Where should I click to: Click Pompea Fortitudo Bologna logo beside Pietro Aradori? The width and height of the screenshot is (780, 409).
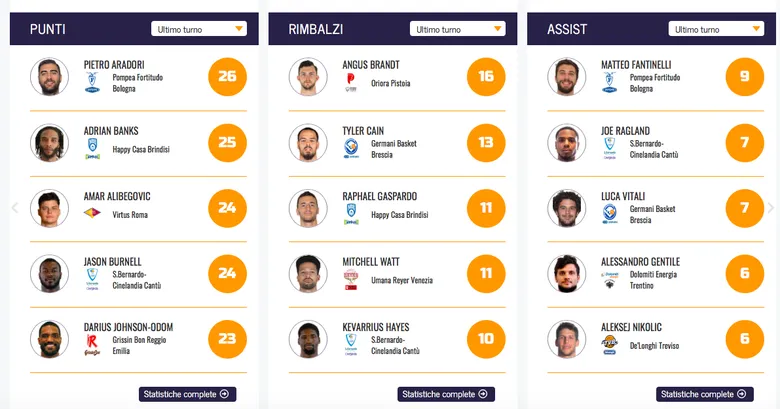click(92, 82)
